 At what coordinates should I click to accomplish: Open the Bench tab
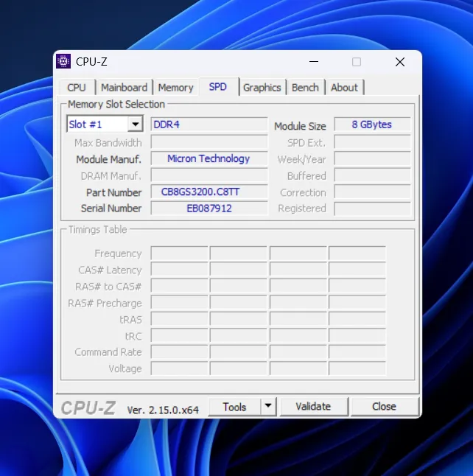tap(305, 87)
